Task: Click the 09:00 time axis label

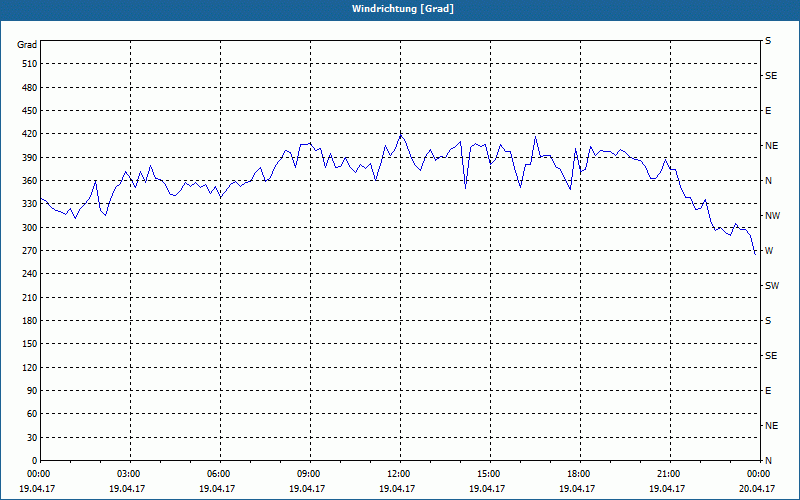Action: coord(310,474)
